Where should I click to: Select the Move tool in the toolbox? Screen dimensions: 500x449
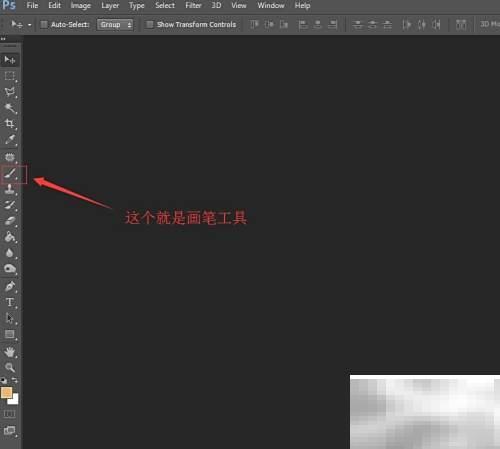(10, 60)
